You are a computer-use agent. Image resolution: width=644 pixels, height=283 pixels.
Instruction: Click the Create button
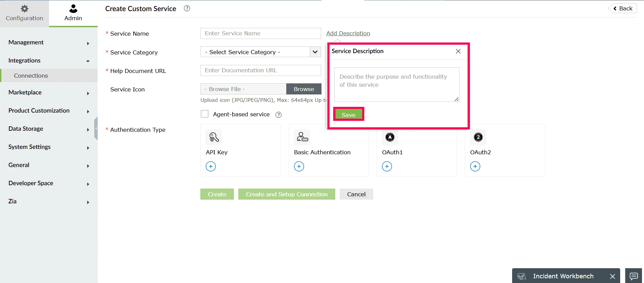coord(217,194)
